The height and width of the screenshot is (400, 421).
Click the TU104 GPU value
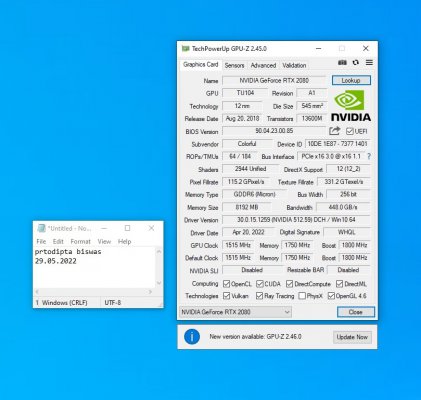coord(245,93)
